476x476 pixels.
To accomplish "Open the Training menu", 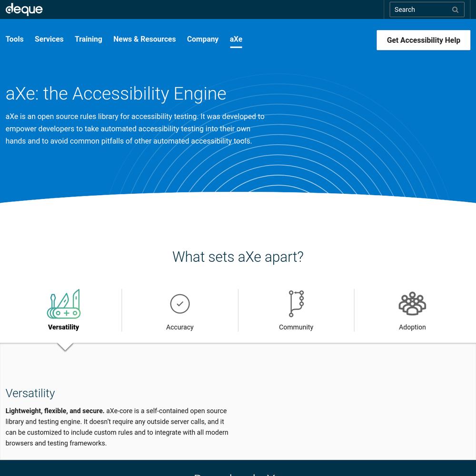I will (x=89, y=39).
